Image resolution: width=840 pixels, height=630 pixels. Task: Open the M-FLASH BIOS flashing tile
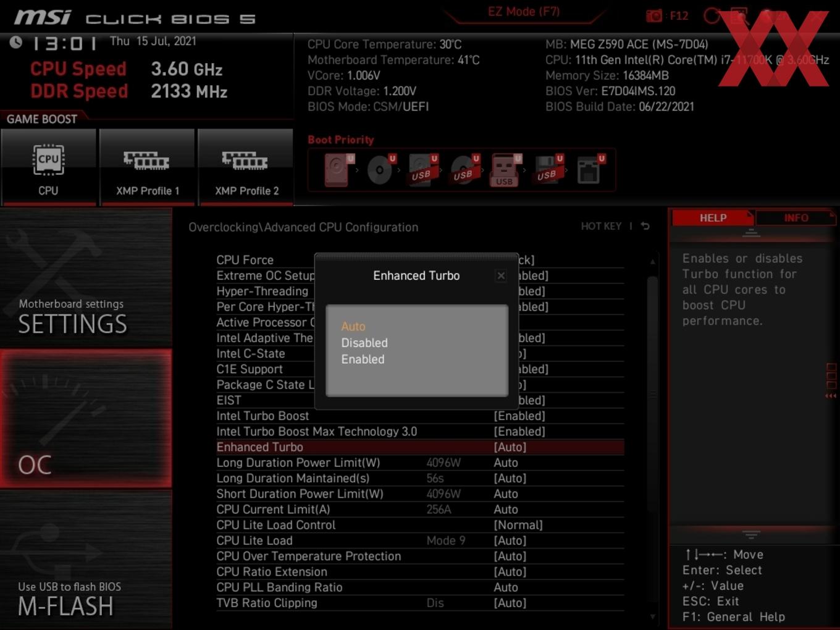tap(86, 560)
